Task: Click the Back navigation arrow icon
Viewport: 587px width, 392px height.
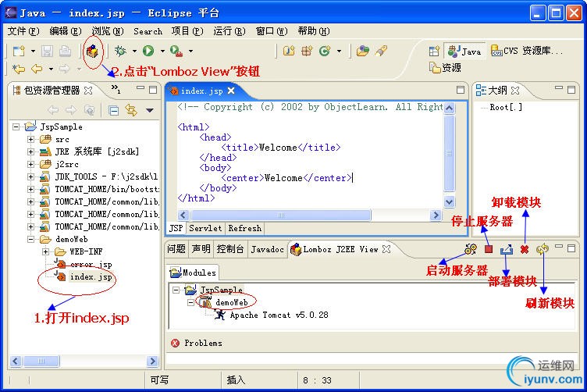Action: point(37,69)
